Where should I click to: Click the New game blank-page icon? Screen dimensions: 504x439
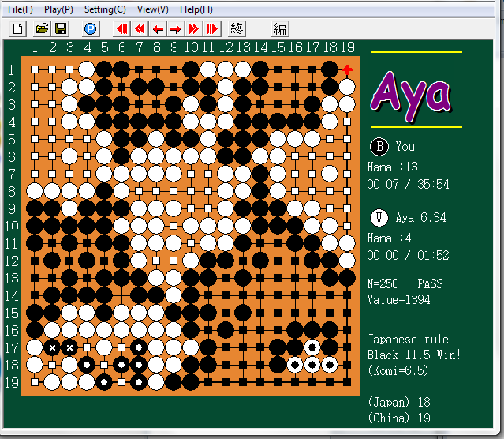[x=19, y=29]
